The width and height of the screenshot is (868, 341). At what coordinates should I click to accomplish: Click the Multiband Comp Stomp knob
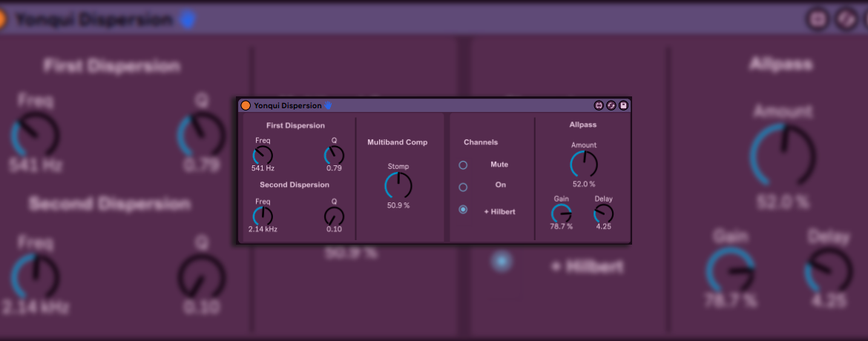pyautogui.click(x=398, y=186)
